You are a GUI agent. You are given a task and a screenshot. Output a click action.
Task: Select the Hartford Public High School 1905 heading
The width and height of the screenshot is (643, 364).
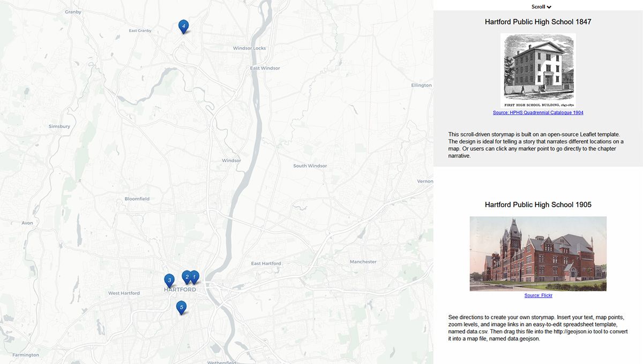click(x=538, y=204)
